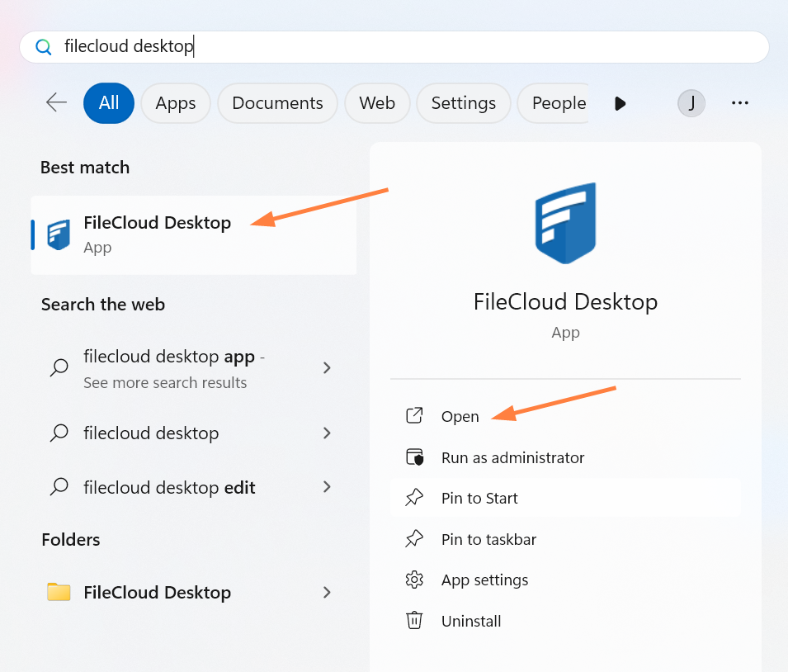The height and width of the screenshot is (672, 788).
Task: Select Pin to Start option
Action: [x=479, y=499]
